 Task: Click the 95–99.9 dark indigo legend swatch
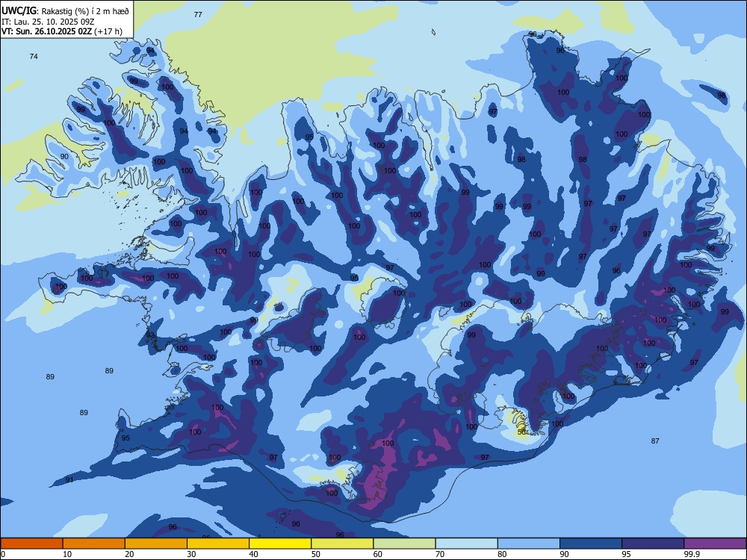[x=653, y=544]
